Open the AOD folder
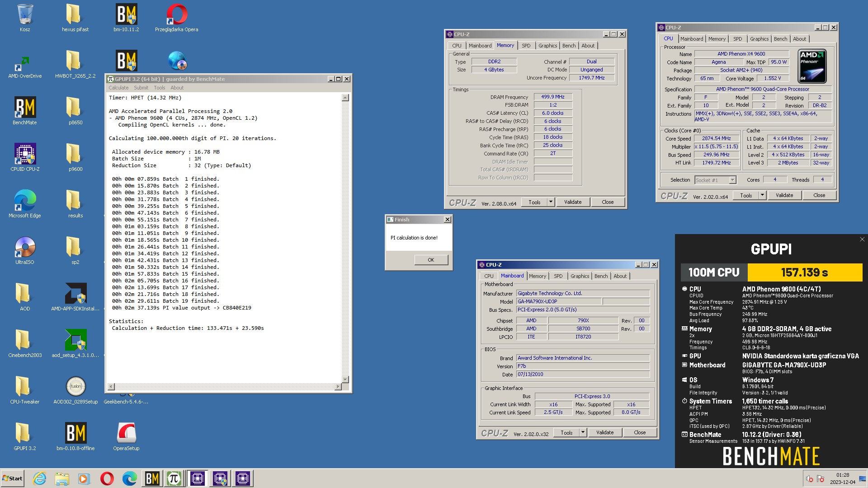 pos(25,297)
